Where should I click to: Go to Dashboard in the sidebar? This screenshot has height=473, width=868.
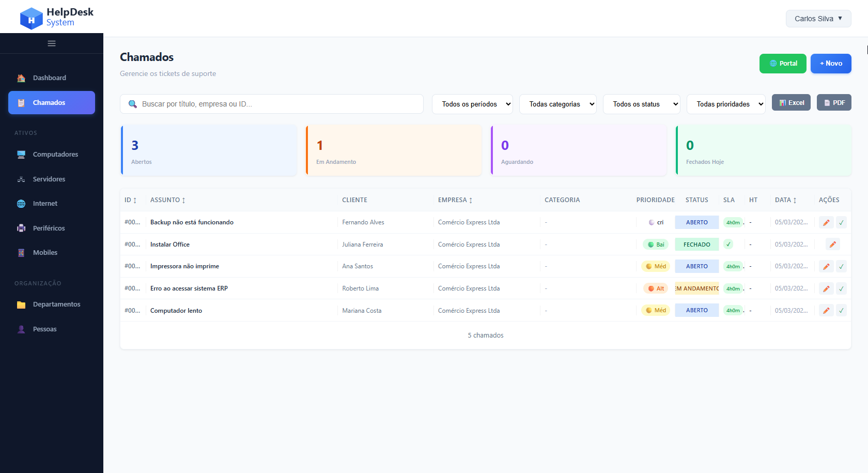pyautogui.click(x=50, y=78)
